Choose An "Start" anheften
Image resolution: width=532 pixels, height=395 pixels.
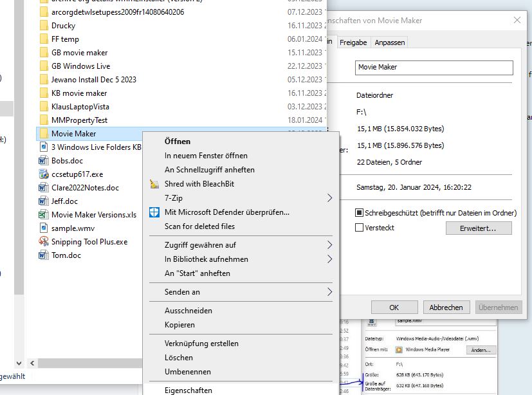pyautogui.click(x=197, y=273)
